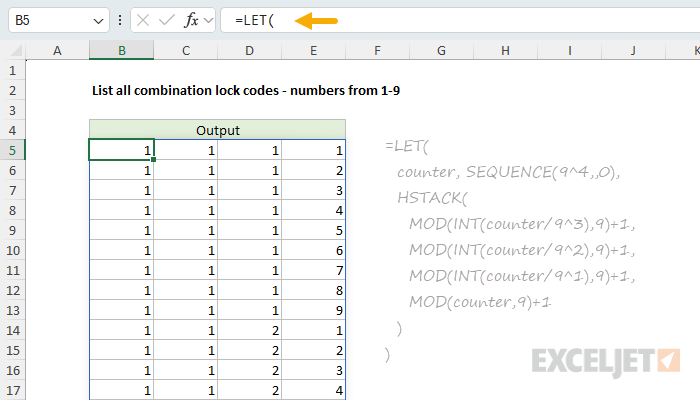Click the green 'Output' header cell
Image resolution: width=700 pixels, height=400 pixels.
pos(217,130)
